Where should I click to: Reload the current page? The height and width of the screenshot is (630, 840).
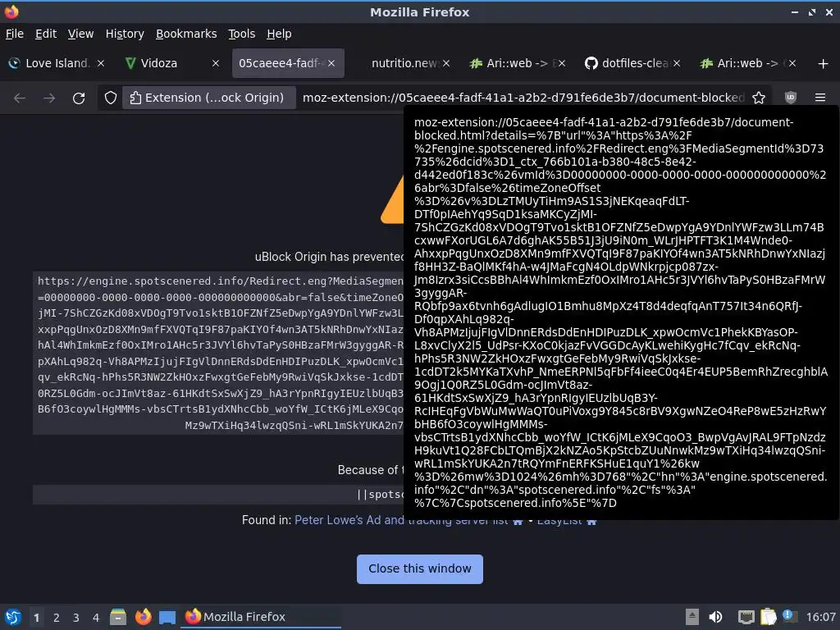pos(79,98)
